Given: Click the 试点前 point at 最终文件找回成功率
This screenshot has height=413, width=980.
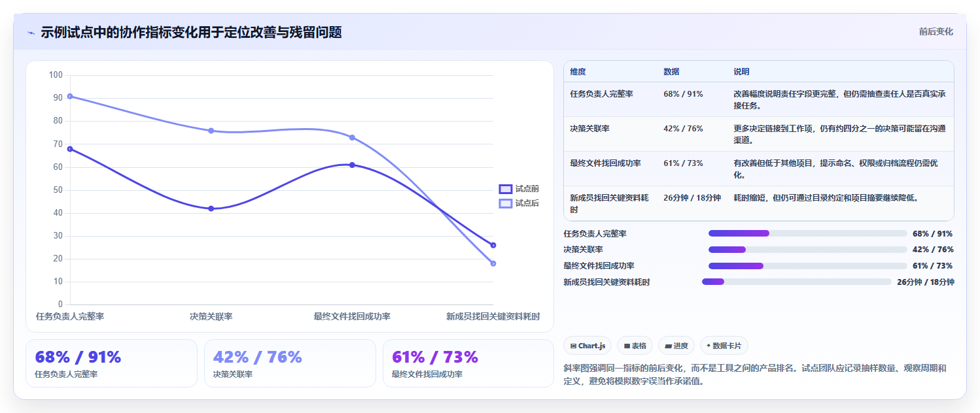Looking at the screenshot, I should pos(352,165).
